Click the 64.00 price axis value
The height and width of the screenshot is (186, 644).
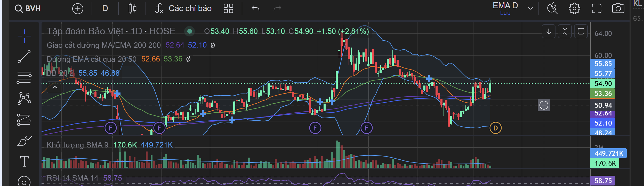tap(603, 34)
